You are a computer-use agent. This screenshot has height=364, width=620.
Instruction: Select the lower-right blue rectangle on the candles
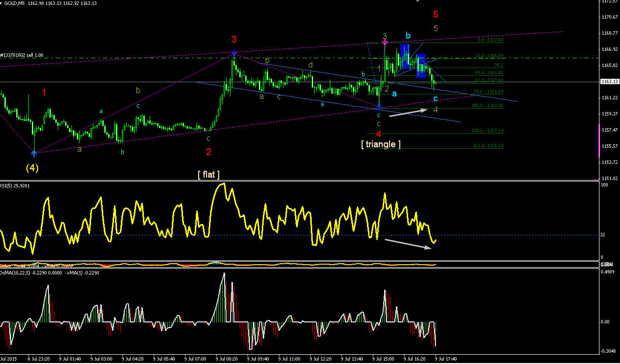(421, 66)
